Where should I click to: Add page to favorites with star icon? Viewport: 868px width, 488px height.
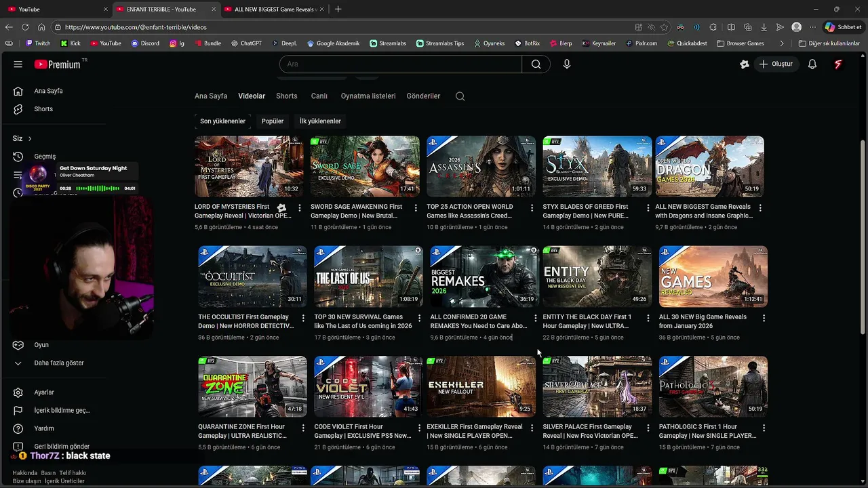point(664,27)
